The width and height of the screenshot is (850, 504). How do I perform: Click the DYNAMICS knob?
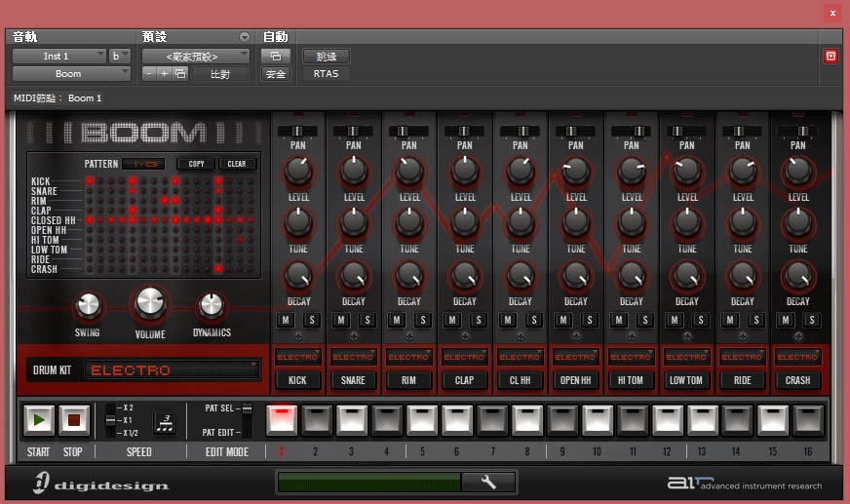pos(212,306)
